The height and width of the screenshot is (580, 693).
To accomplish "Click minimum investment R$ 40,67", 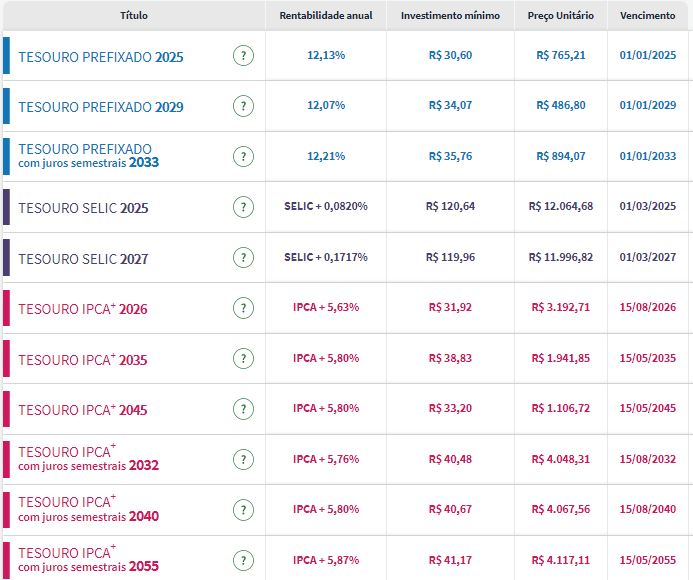I will click(450, 509).
